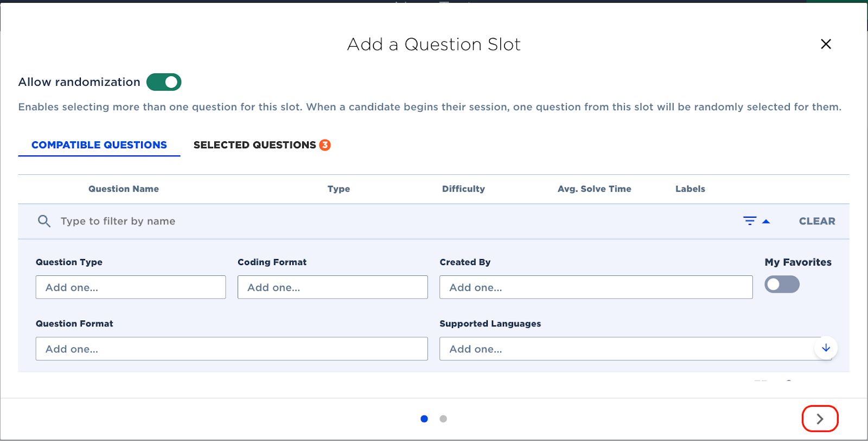Viewport: 868px width, 441px height.
Task: Collapse filters using the filter icon
Action: pos(750,221)
